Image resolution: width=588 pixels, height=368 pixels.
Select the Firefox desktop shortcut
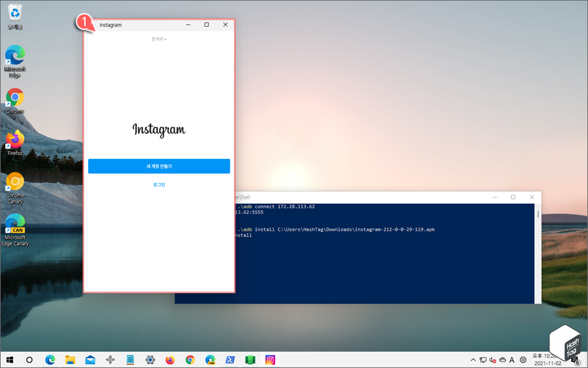15,143
